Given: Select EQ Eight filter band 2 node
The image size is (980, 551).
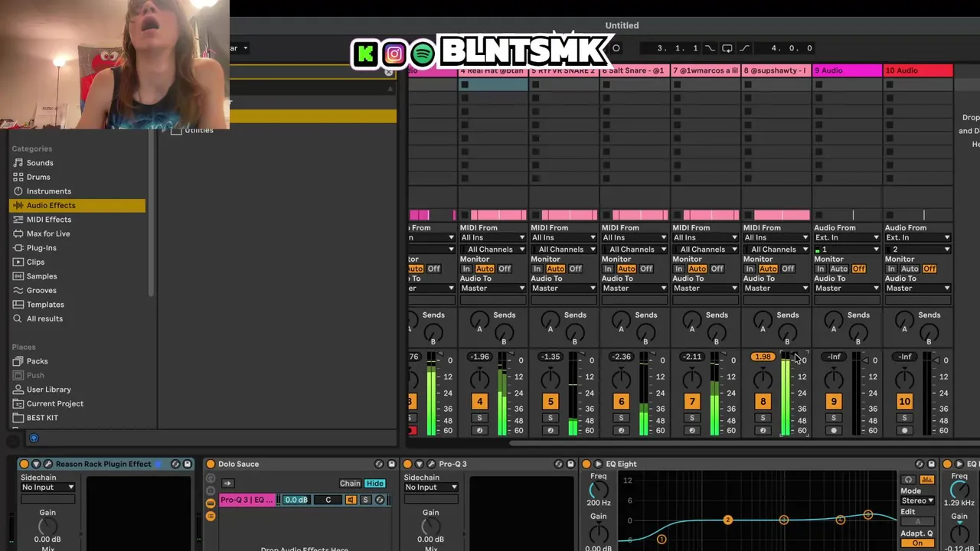Looking at the screenshot, I should 728,520.
